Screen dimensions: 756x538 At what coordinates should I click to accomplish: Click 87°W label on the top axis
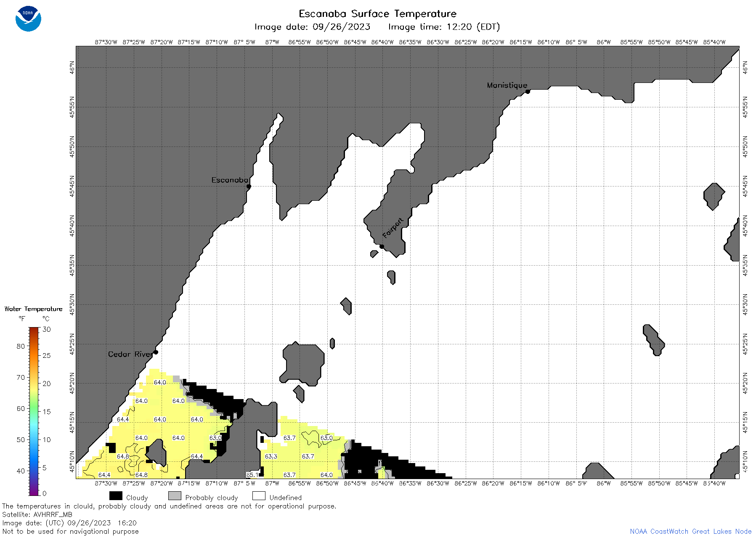point(272,42)
